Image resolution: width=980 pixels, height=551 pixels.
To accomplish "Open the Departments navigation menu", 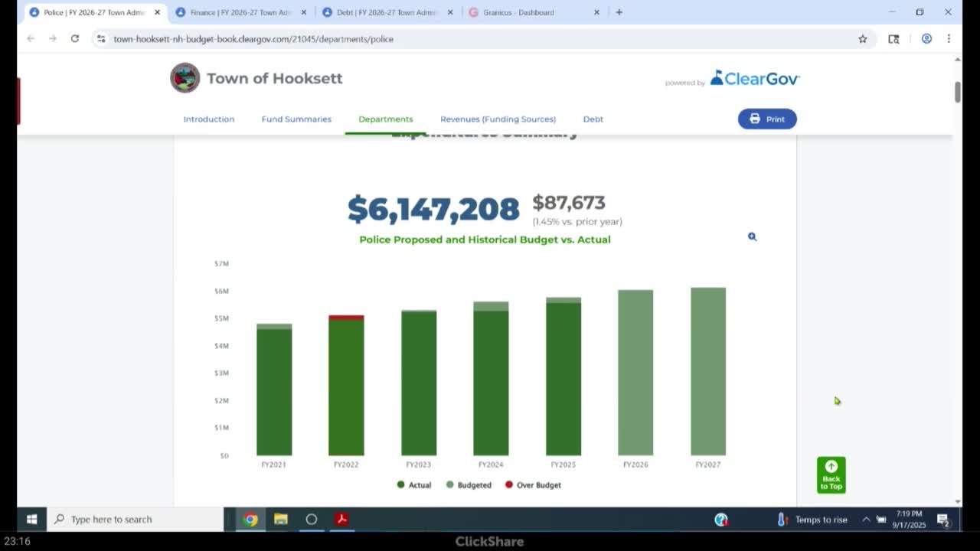I will tap(385, 119).
